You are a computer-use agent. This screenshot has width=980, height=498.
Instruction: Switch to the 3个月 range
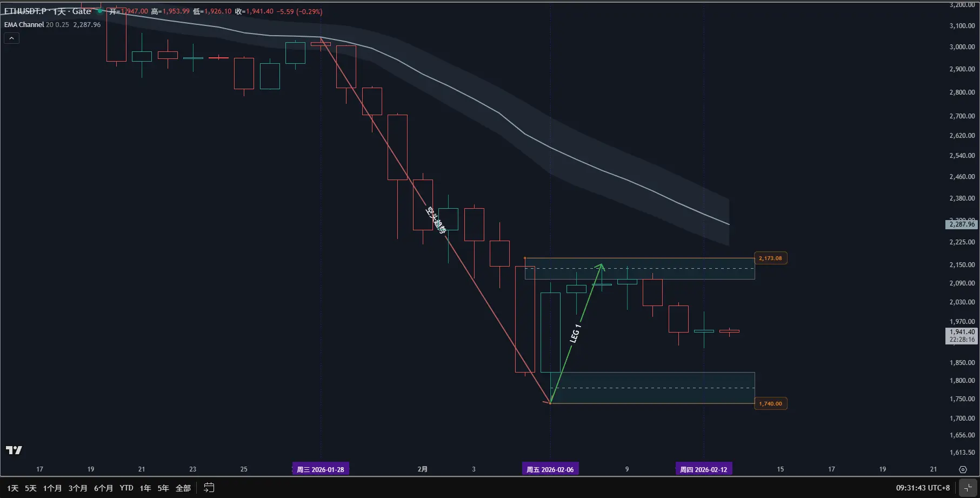pos(78,488)
